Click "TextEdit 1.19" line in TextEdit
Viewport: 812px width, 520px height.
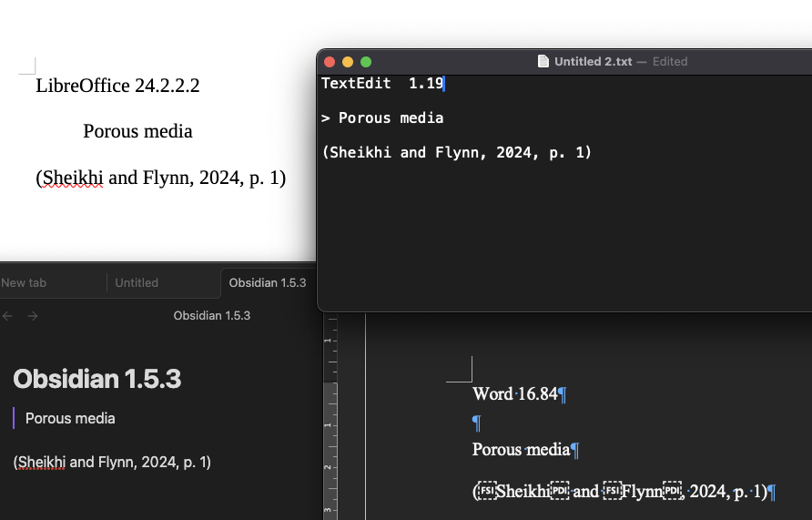[382, 83]
